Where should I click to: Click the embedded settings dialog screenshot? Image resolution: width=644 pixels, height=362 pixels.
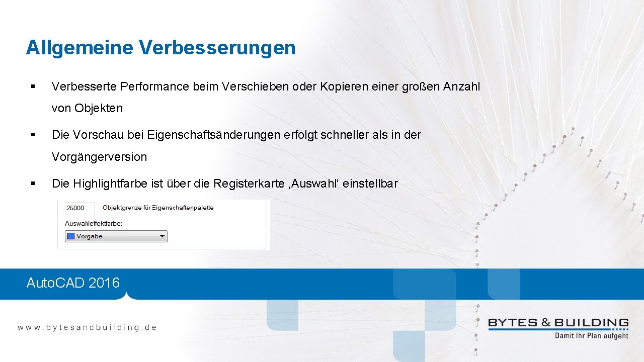point(161,224)
